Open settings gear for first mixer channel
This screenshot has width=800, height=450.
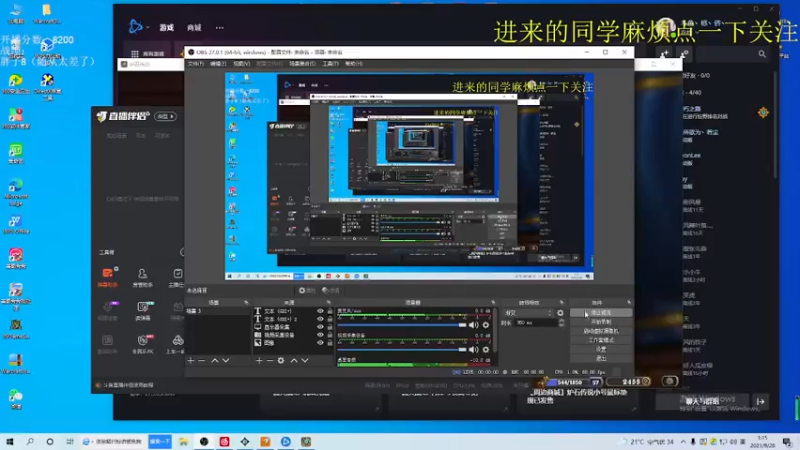(486, 325)
